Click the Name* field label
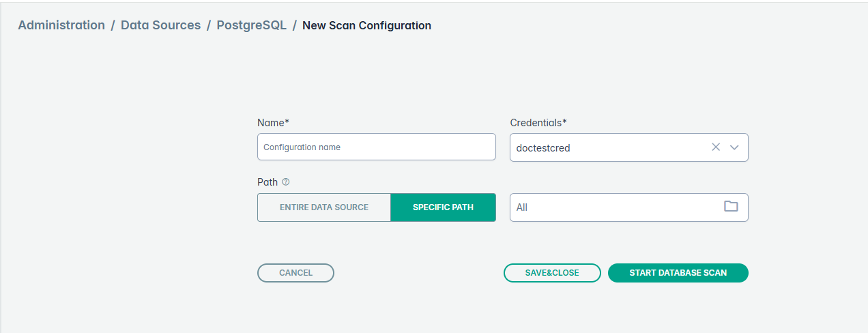The image size is (868, 333). 273,123
